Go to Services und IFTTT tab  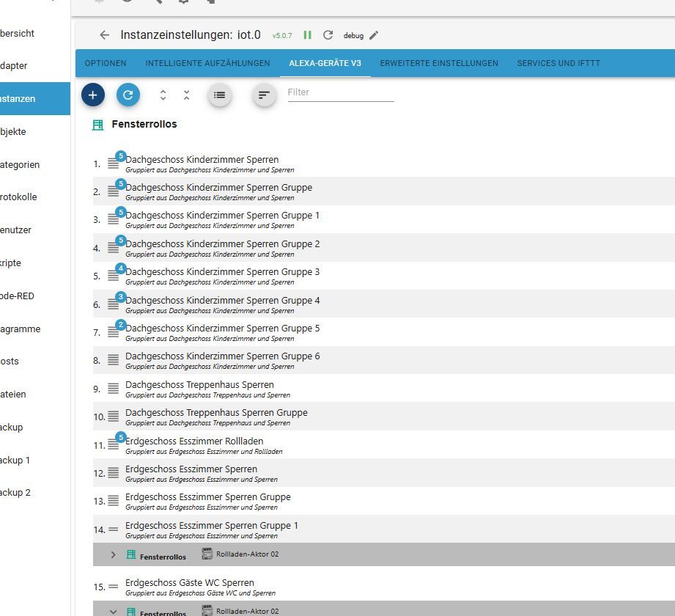tap(558, 63)
